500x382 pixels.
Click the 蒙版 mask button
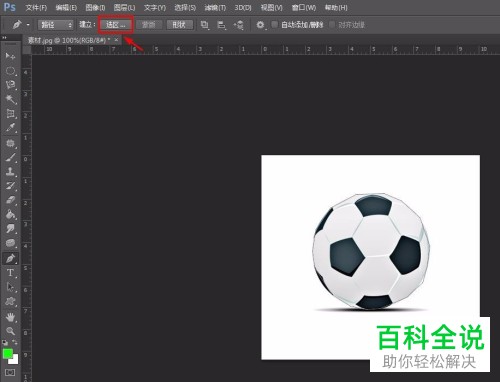point(149,25)
